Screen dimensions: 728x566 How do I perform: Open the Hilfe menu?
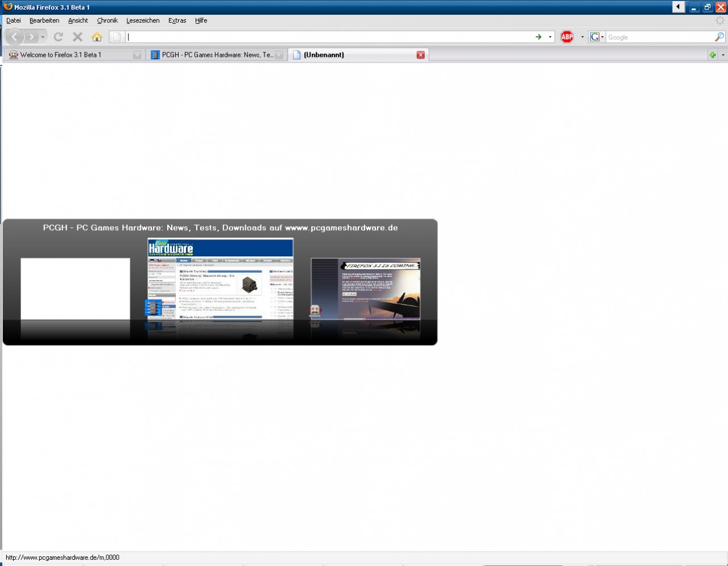[x=201, y=20]
